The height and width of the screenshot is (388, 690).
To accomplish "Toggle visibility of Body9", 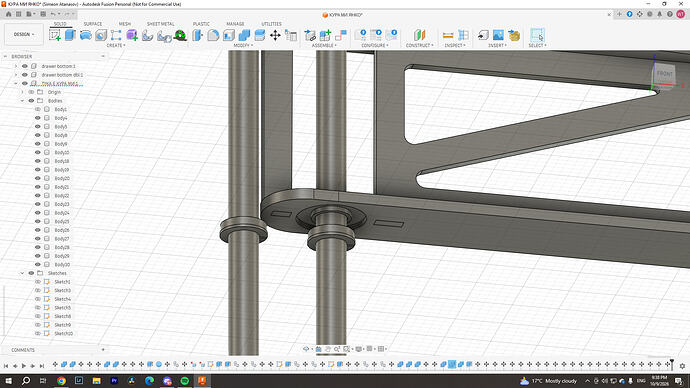I will 38,144.
